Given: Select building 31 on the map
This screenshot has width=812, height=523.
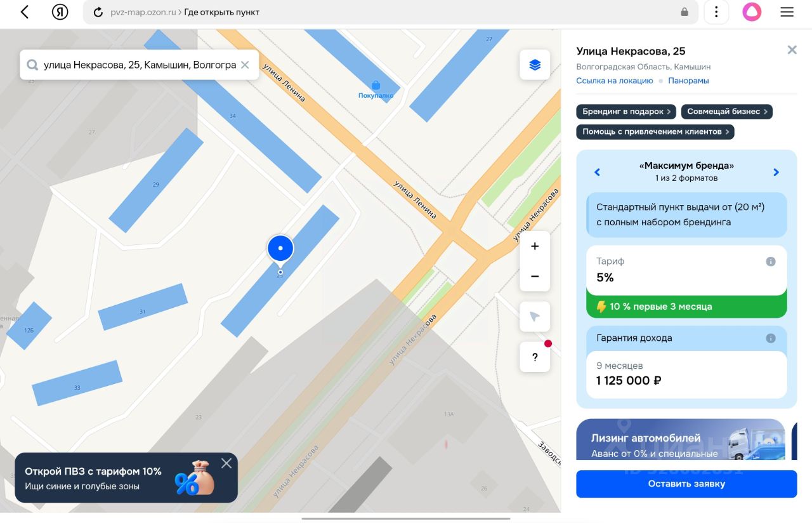Looking at the screenshot, I should click(x=143, y=307).
